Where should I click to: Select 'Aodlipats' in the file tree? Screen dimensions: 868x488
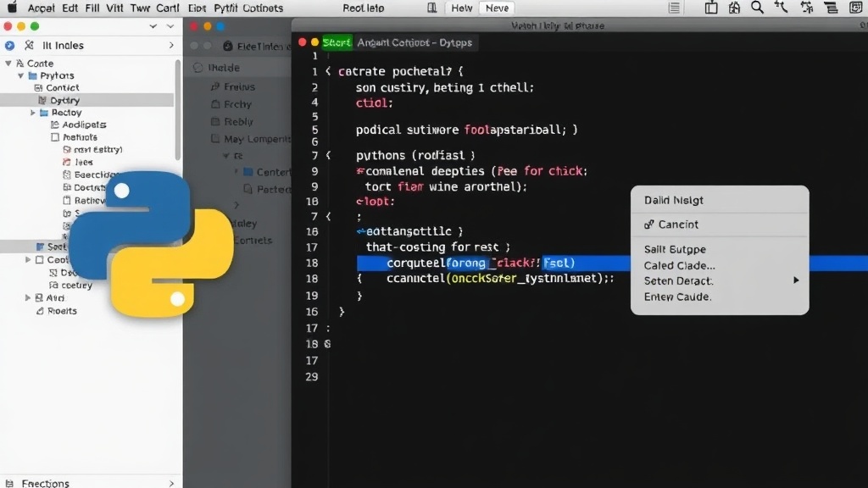(x=84, y=125)
